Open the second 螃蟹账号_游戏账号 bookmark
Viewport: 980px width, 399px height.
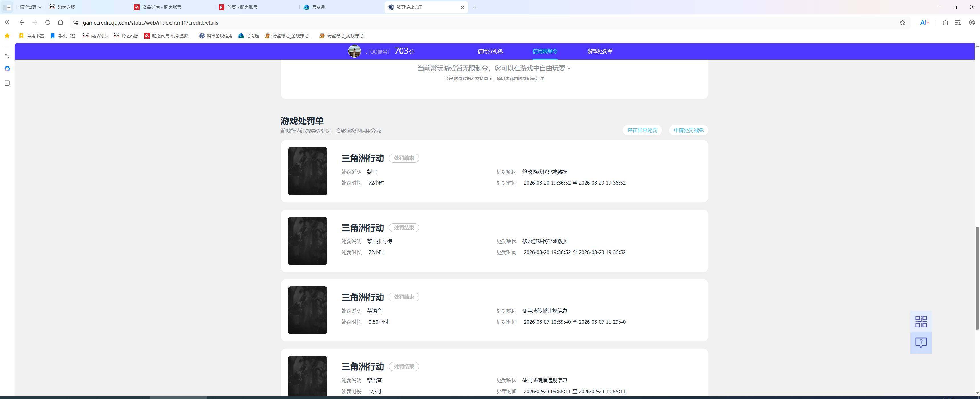343,36
